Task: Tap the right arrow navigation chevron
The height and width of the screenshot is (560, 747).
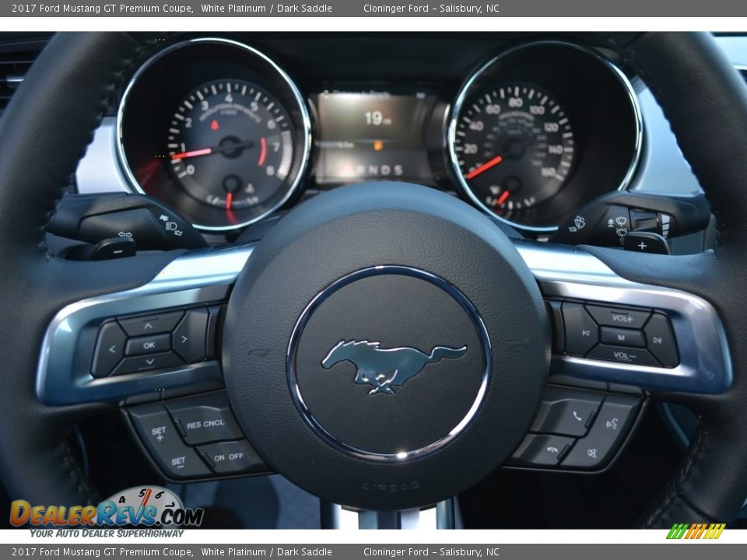Action: [183, 340]
